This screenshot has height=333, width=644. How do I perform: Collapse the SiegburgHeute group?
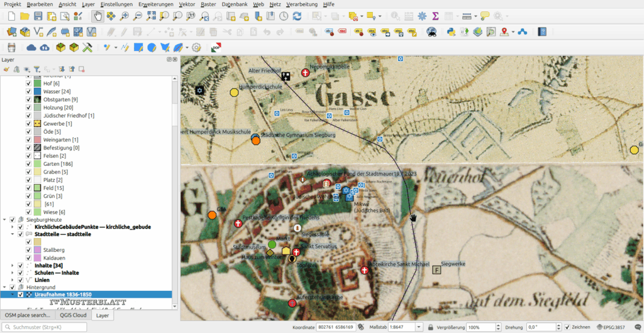[4, 220]
